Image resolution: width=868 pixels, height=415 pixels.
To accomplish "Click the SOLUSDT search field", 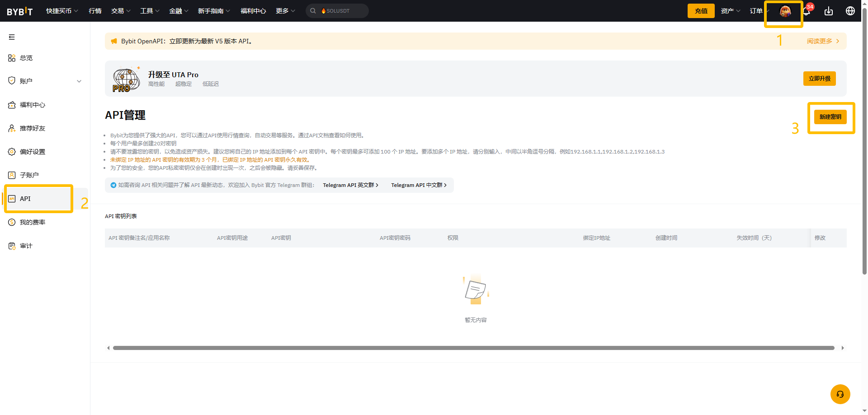I will (337, 11).
